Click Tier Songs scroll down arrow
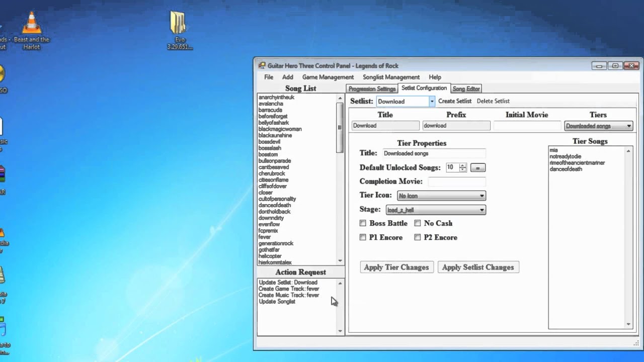The width and height of the screenshot is (644, 362). point(628,324)
